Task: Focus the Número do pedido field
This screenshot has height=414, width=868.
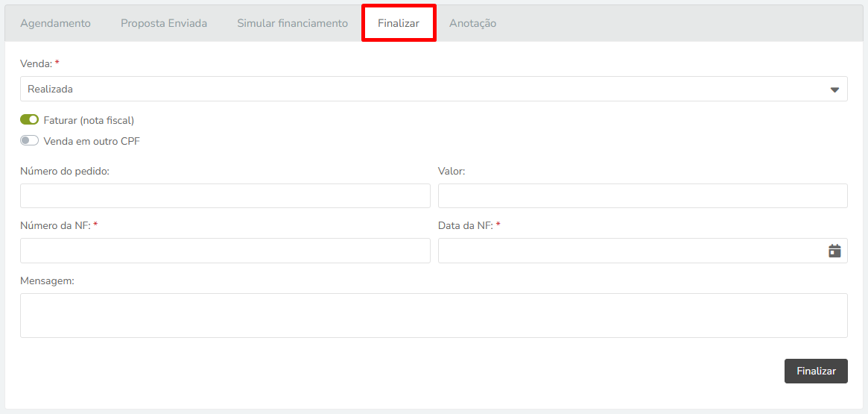Action: (x=225, y=195)
